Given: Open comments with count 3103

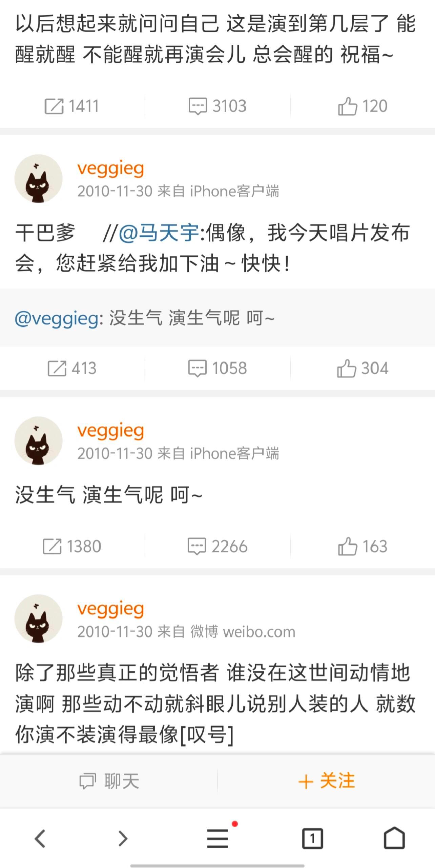Looking at the screenshot, I should pos(217,106).
